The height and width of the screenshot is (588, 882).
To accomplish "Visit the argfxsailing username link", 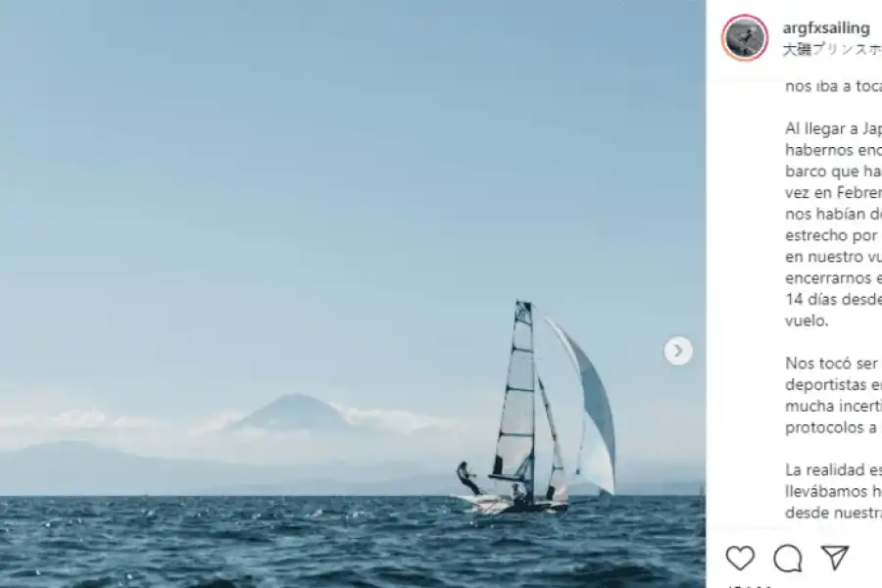I will coord(826,27).
